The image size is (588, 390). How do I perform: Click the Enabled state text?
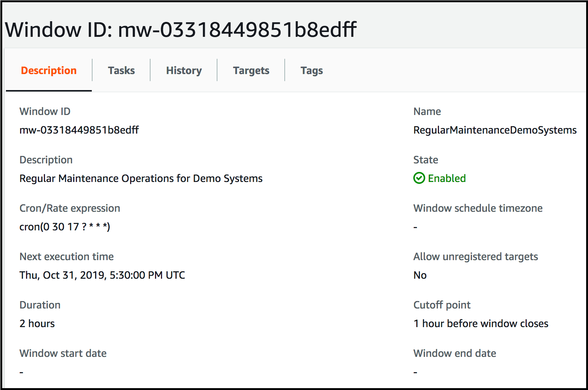(x=446, y=178)
